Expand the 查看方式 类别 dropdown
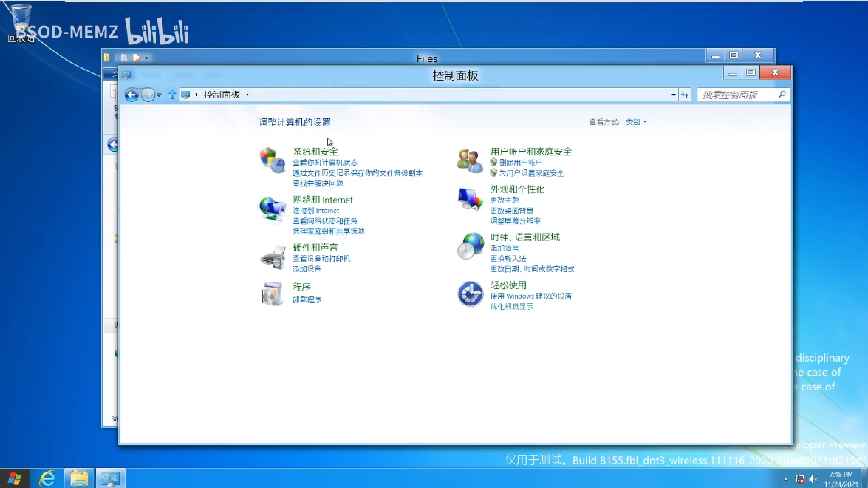This screenshot has height=488, width=868. point(636,122)
